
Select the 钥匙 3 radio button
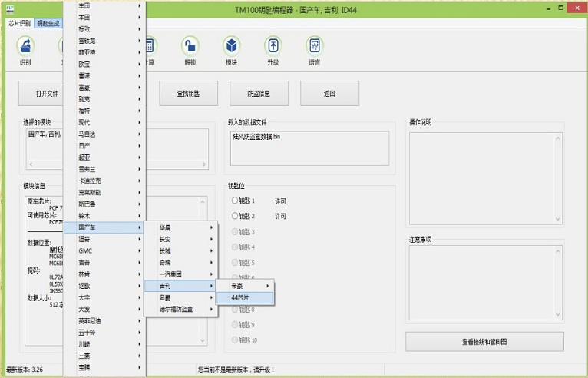click(x=235, y=231)
